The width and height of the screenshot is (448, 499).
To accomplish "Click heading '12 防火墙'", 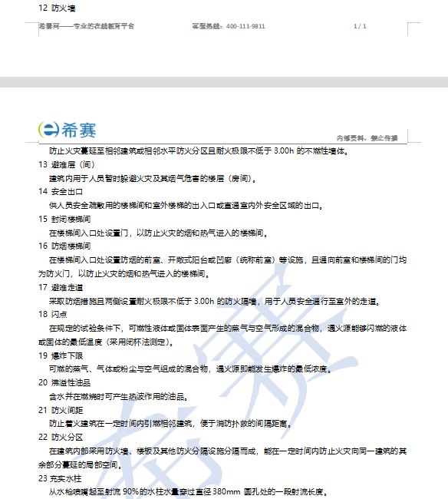I will coord(57,8).
